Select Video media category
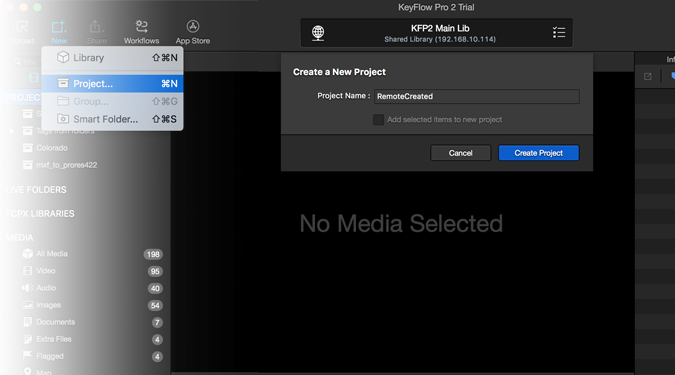Viewport: 675px width, 375px height. [46, 271]
